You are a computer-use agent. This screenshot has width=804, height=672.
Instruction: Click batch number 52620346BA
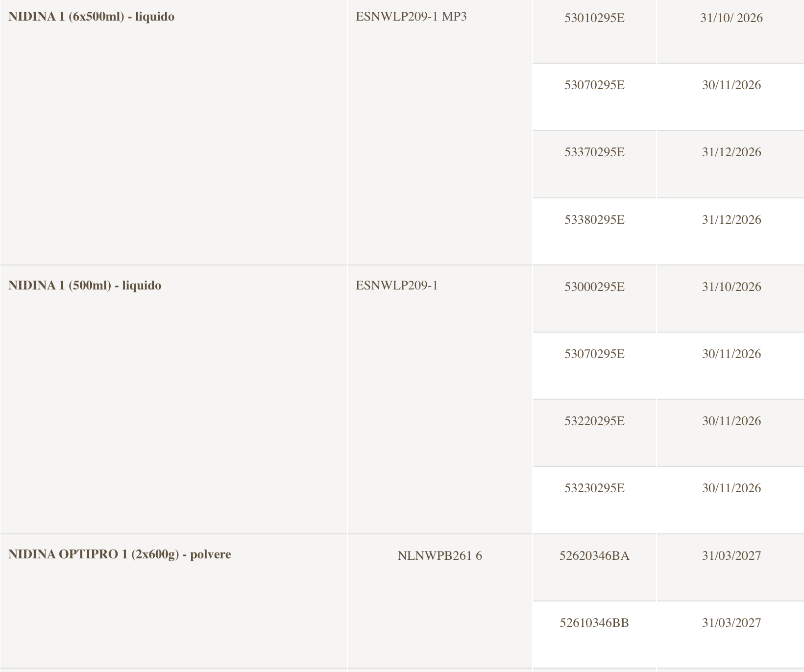[594, 556]
